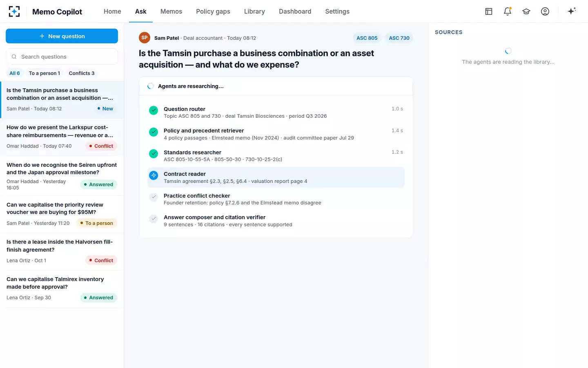Filter questions by All 6
The width and height of the screenshot is (588, 368).
(15, 73)
